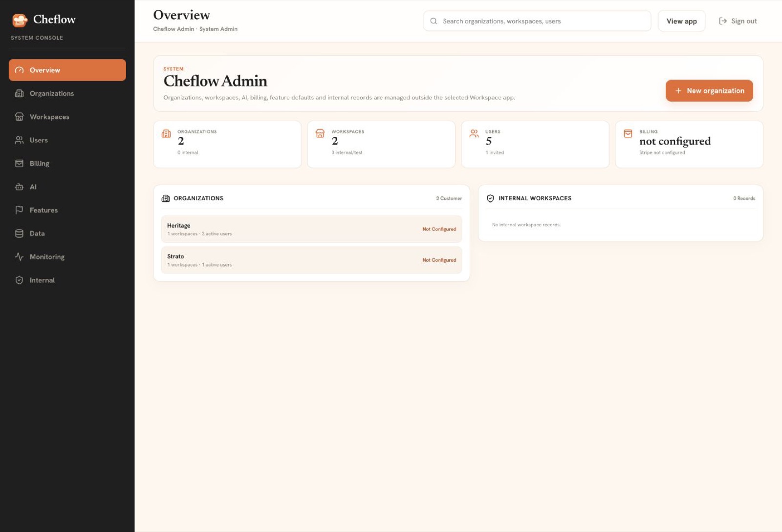782x532 pixels.
Task: Open the Strato organization row
Action: click(311, 260)
